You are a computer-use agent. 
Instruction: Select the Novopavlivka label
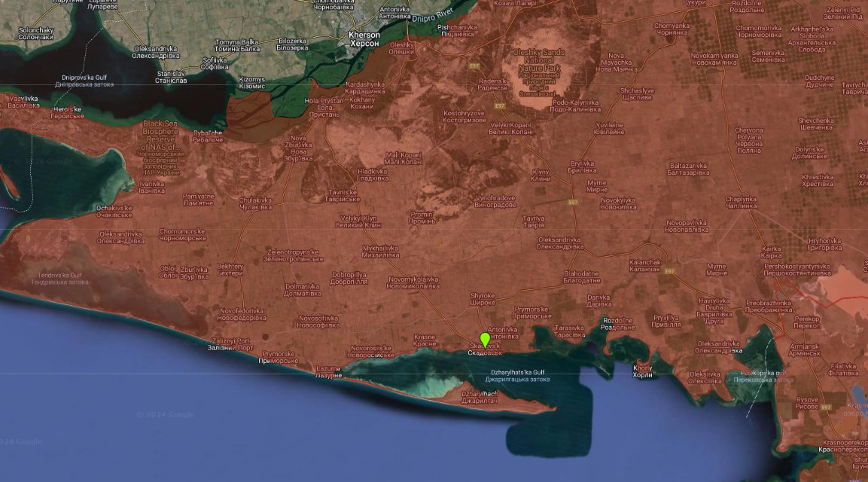click(x=687, y=226)
